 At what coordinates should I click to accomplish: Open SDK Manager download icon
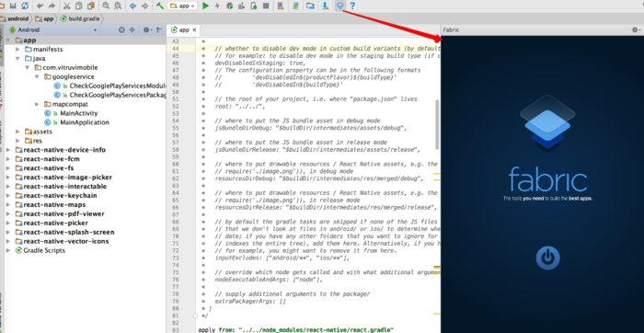(326, 6)
